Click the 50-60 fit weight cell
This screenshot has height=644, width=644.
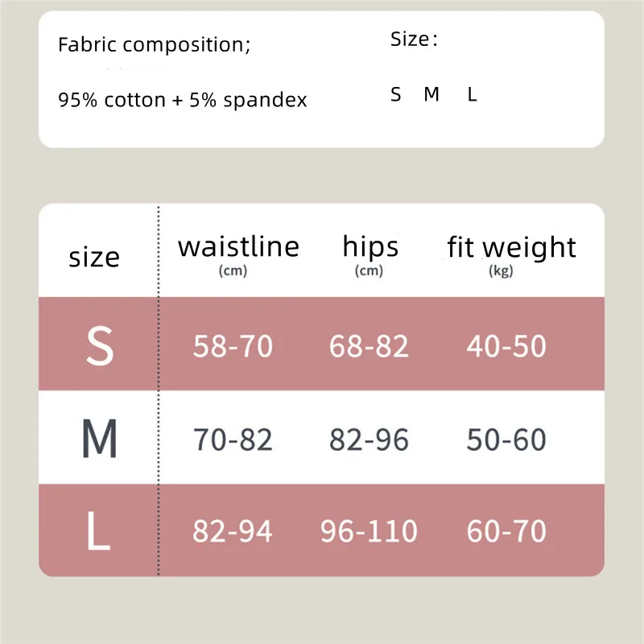506,440
